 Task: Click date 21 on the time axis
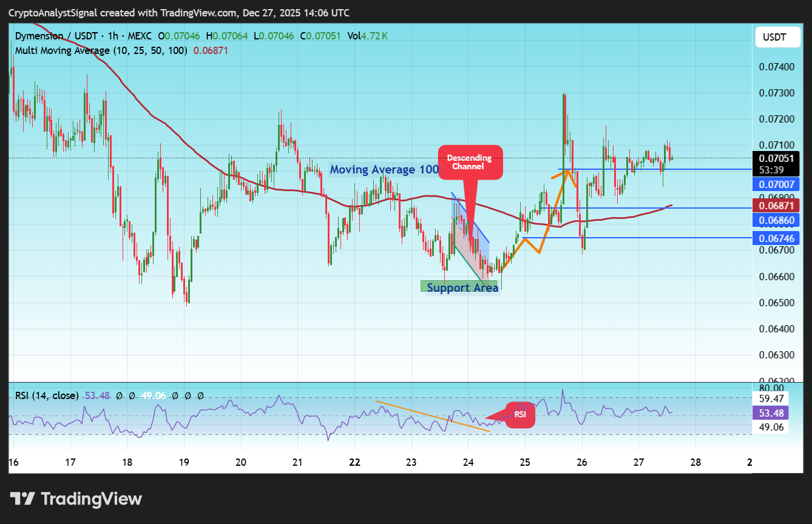click(x=297, y=462)
